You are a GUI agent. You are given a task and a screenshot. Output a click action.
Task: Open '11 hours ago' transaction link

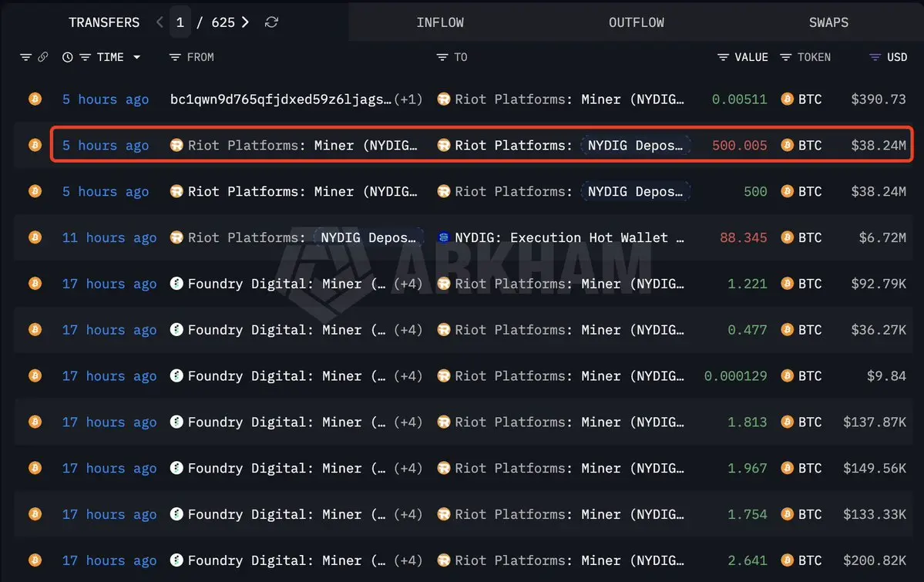(109, 237)
